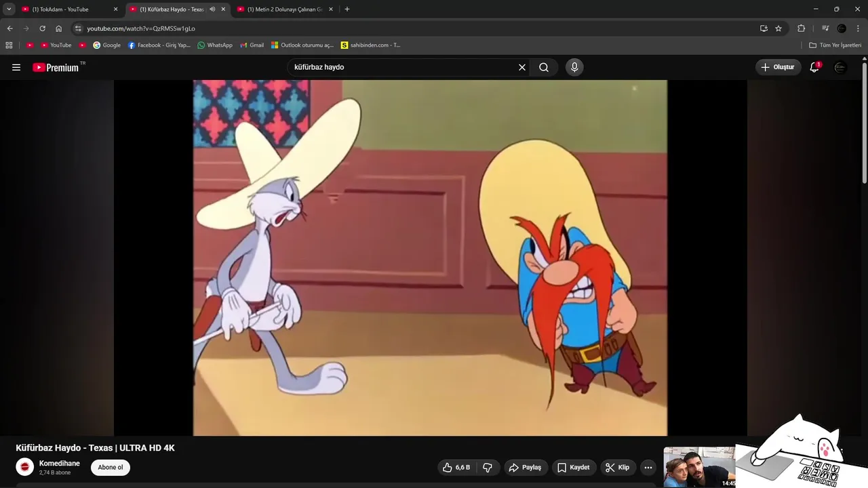Open the Komedihane channel avatar
This screenshot has width=868, height=488.
coord(25,467)
